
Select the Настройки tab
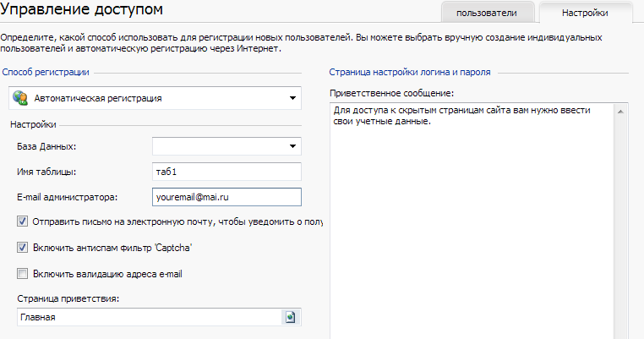point(585,13)
